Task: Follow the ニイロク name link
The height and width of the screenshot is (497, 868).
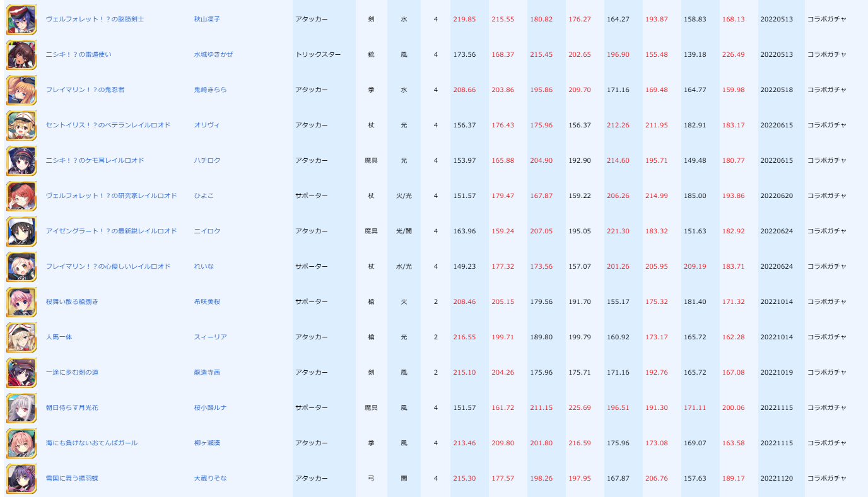Action: point(208,231)
